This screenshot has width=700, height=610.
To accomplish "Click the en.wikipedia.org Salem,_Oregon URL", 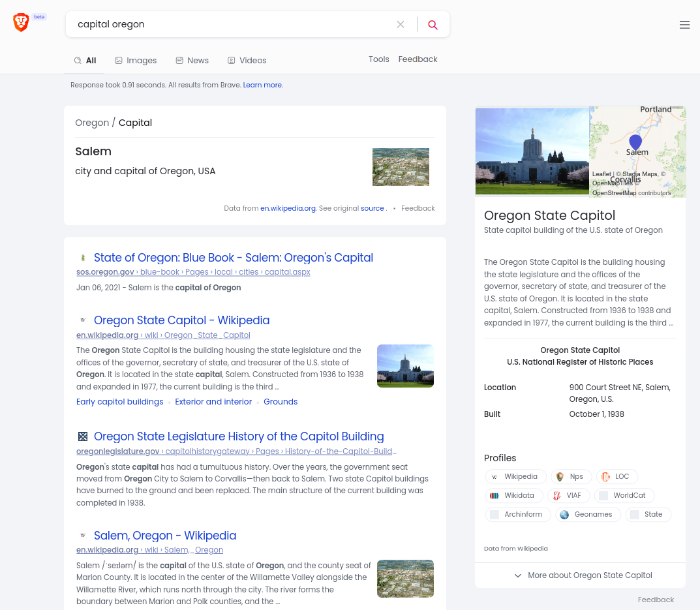I will [149, 550].
